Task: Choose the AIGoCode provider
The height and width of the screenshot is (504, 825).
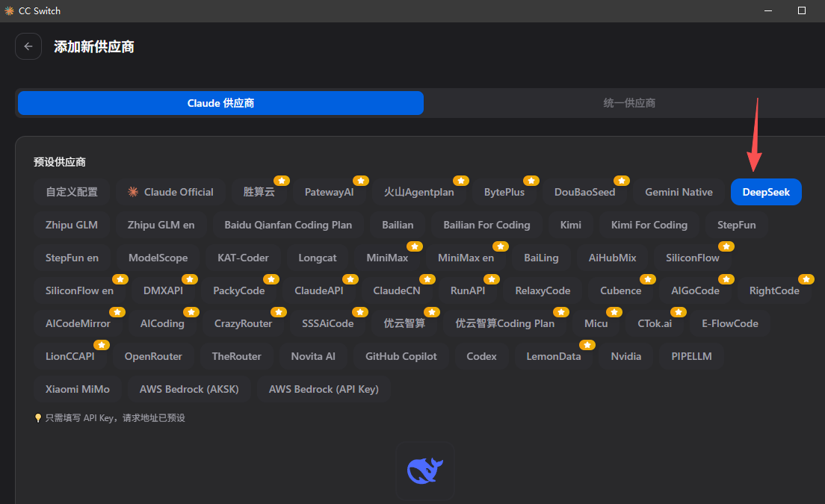Action: [695, 290]
